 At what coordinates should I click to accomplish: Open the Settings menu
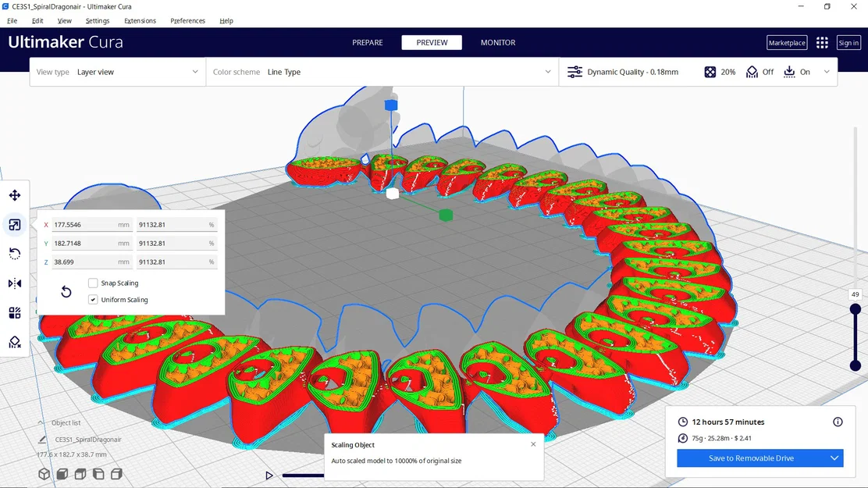click(x=98, y=20)
